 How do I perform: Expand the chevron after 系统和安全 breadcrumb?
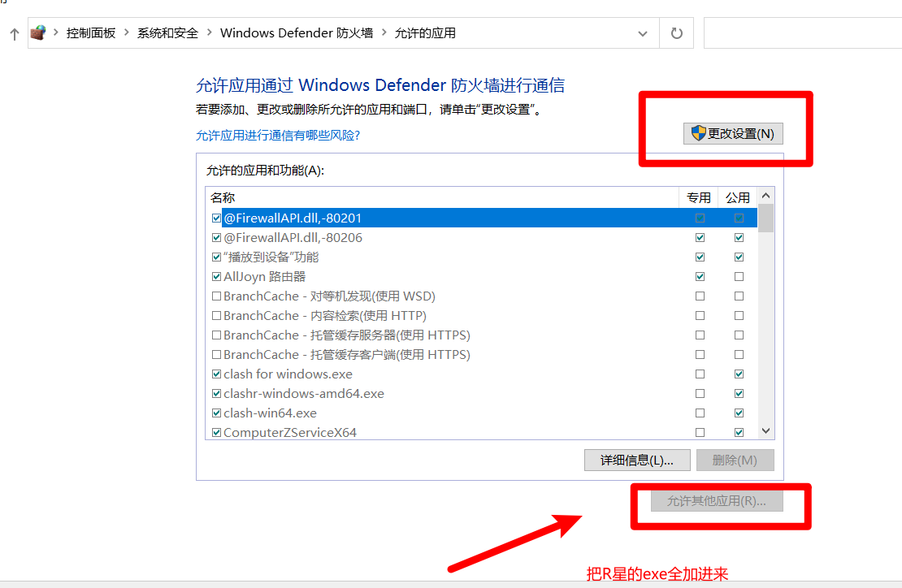click(210, 32)
